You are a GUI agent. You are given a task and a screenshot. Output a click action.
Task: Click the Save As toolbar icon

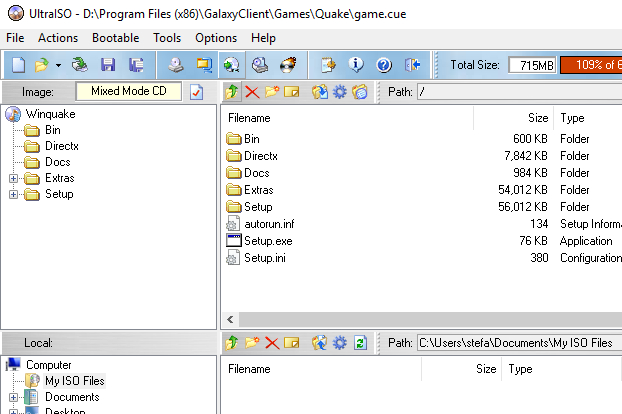pos(136,65)
